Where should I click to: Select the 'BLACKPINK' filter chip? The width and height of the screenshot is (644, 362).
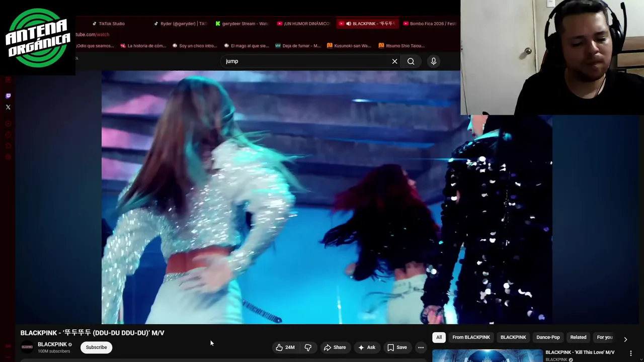pos(513,337)
